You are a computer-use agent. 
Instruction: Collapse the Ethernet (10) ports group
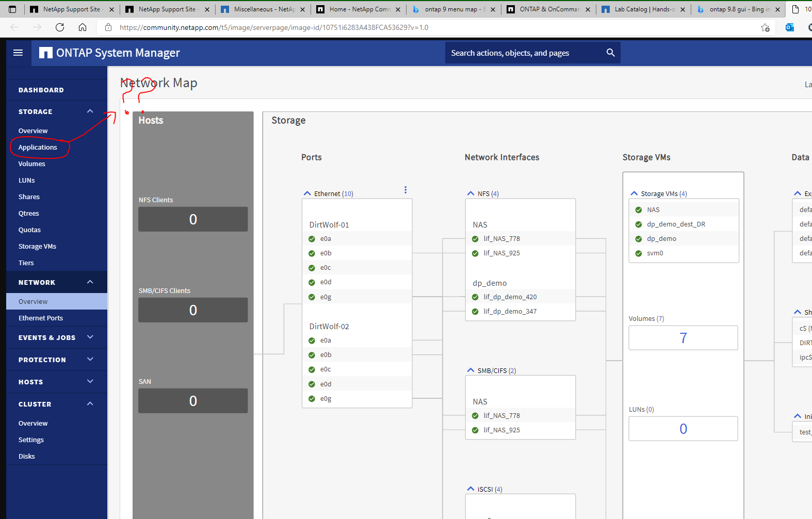click(x=307, y=193)
